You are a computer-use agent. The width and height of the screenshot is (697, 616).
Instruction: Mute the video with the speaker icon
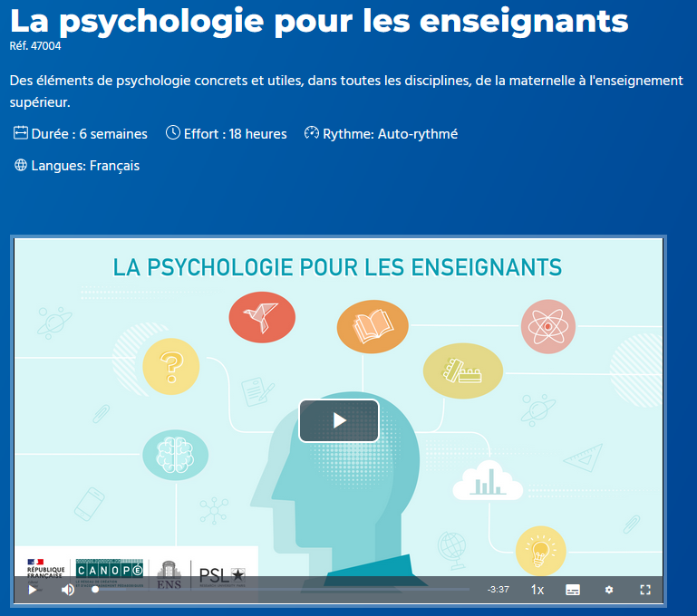click(68, 590)
